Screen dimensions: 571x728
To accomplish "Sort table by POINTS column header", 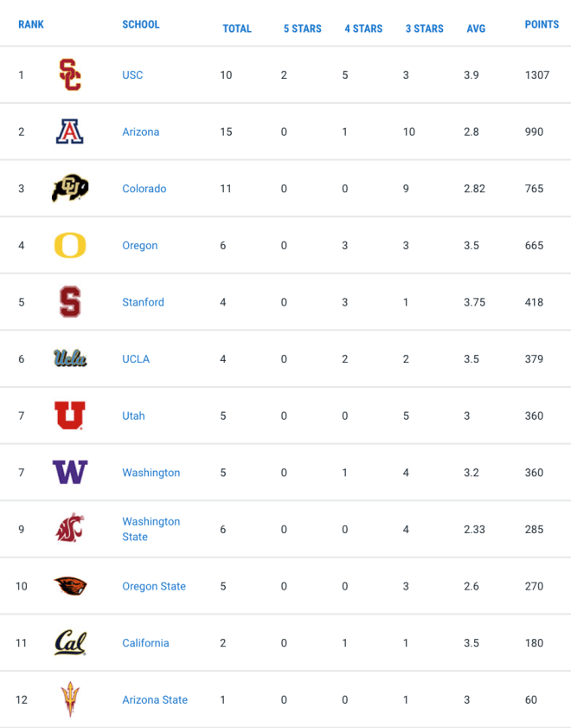I will [x=542, y=24].
